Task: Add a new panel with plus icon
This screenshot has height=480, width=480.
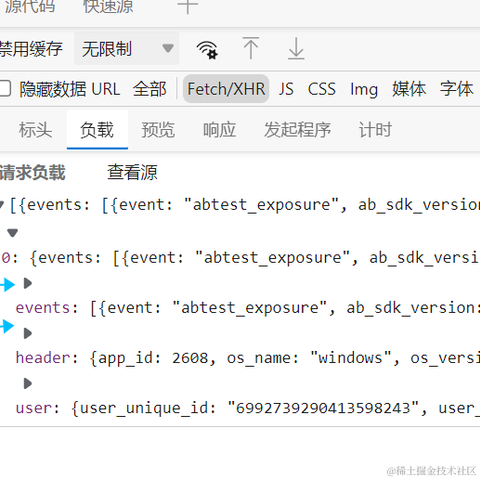Action: pos(188,6)
